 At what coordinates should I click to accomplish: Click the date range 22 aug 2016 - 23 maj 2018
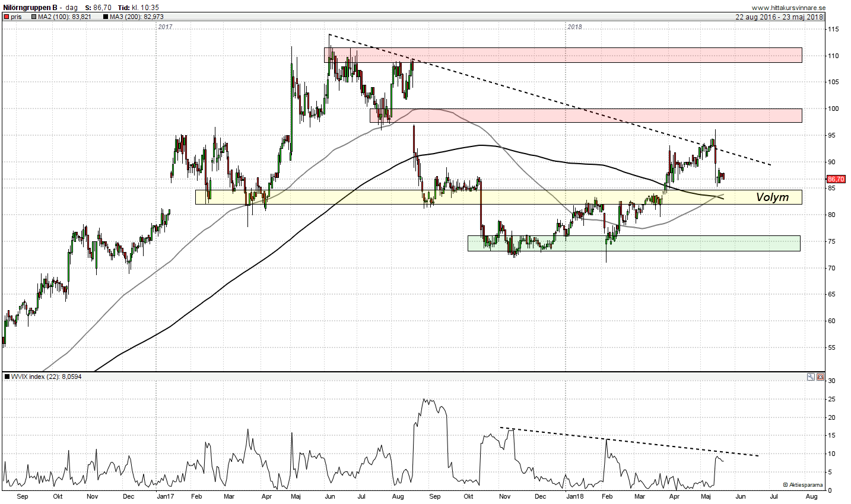pos(779,17)
